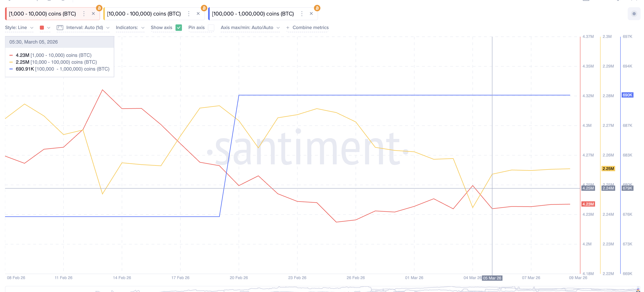
Task: Remove the [10,000 - 100,000) coins metric
Action: tap(198, 14)
